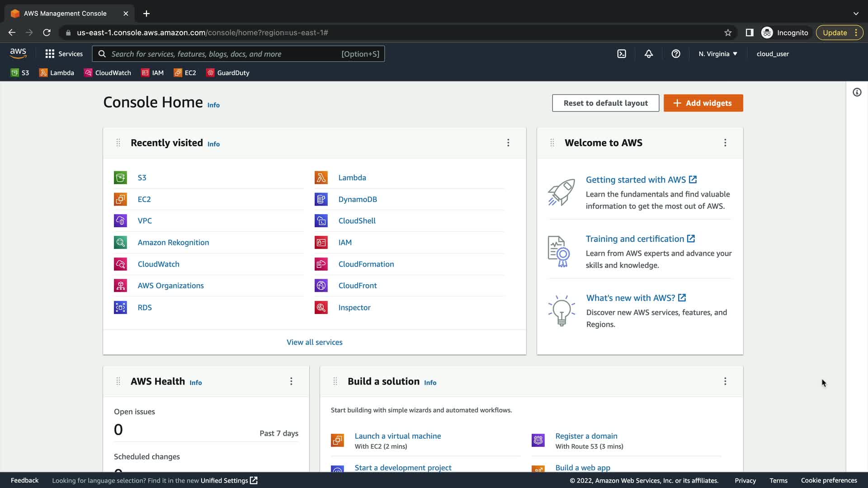
Task: Open the Services menu
Action: [64, 54]
